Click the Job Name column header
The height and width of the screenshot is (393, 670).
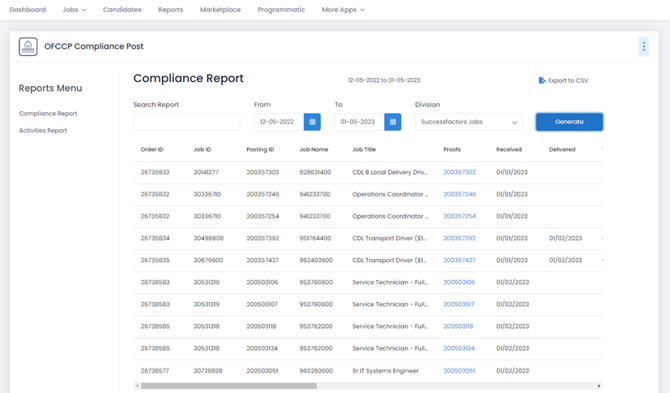[314, 149]
